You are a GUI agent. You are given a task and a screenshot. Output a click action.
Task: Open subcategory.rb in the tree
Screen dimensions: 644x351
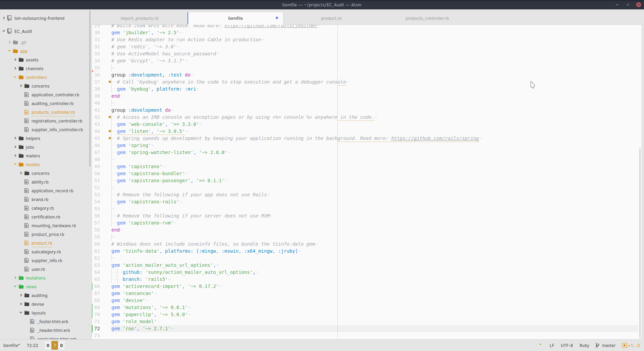(46, 252)
